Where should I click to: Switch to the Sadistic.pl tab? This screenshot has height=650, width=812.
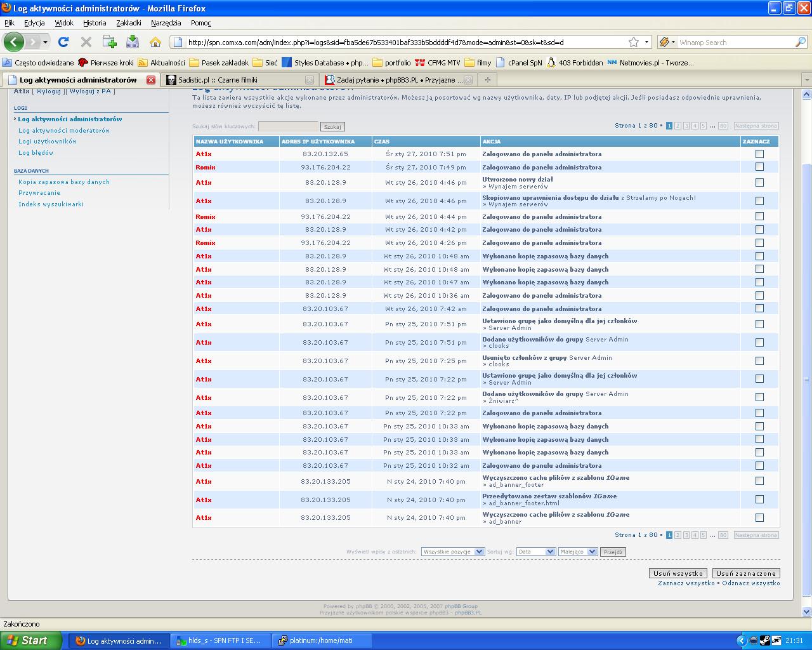pyautogui.click(x=239, y=80)
